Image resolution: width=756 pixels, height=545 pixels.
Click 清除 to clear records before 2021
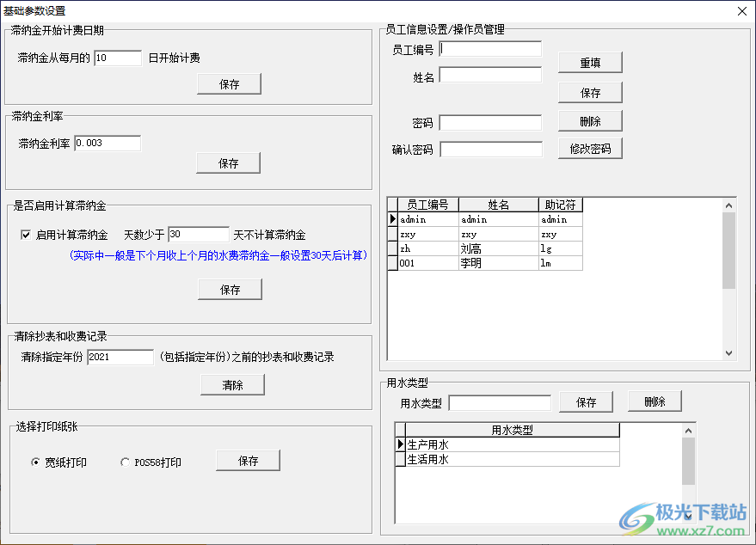[x=230, y=384]
